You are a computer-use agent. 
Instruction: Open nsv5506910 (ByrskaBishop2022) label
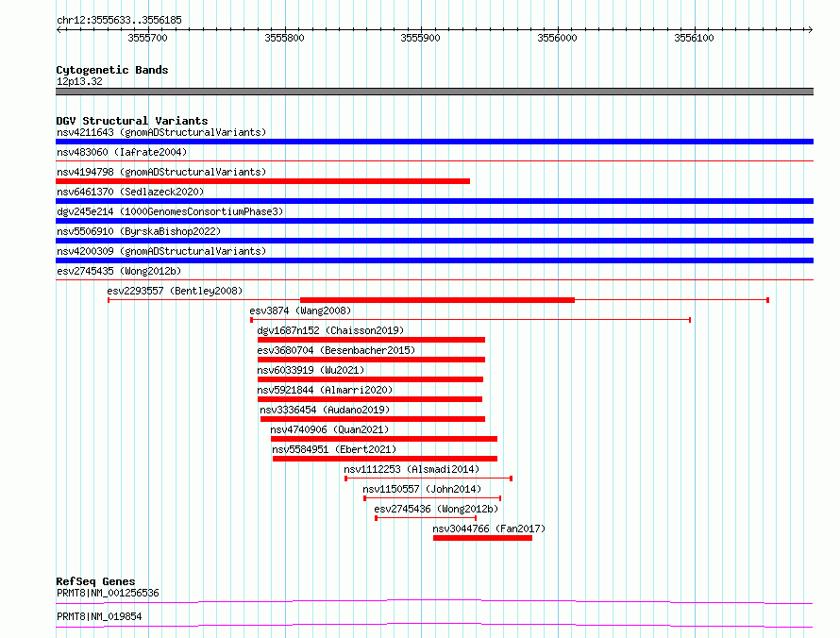coord(139,231)
